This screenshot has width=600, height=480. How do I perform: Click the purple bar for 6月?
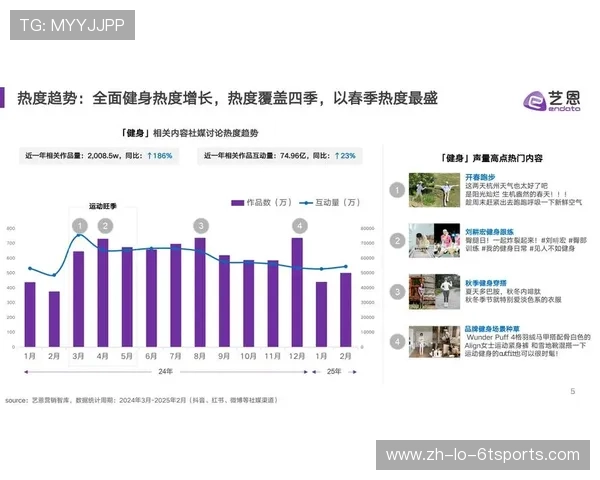tap(152, 298)
